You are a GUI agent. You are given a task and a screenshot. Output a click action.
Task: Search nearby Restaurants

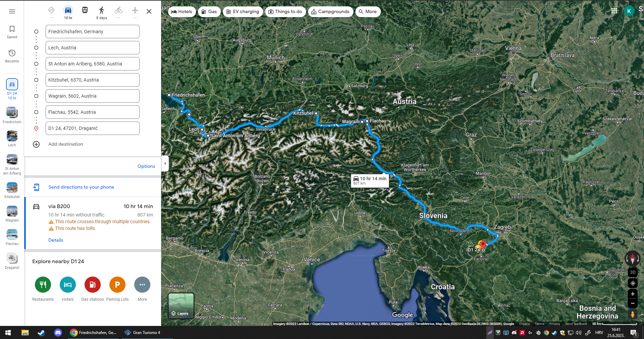(x=43, y=285)
